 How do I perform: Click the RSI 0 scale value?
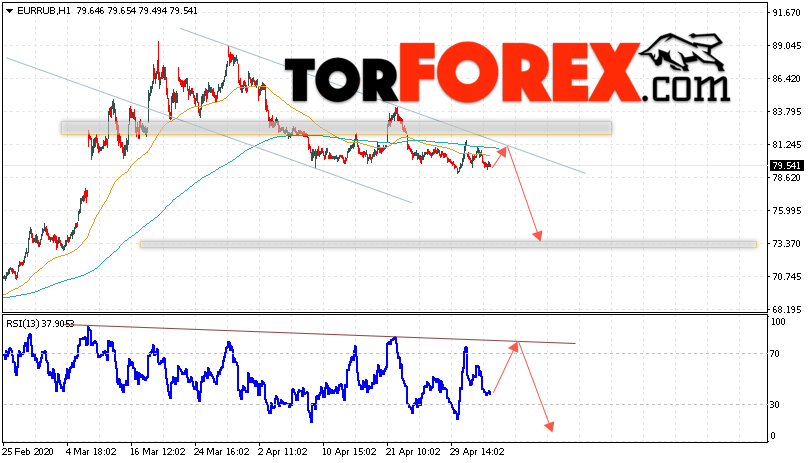pos(772,436)
